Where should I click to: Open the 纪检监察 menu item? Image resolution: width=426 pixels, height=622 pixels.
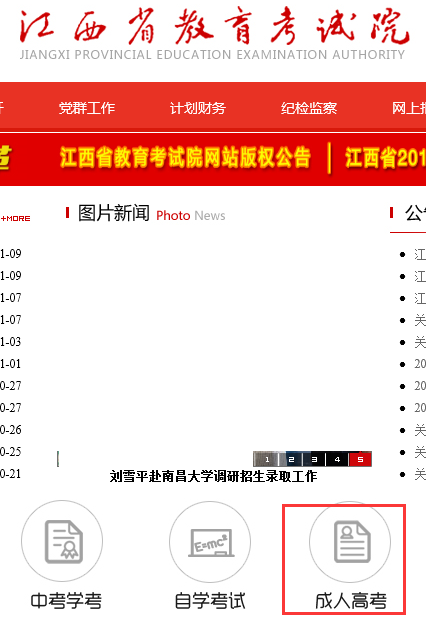coord(309,108)
